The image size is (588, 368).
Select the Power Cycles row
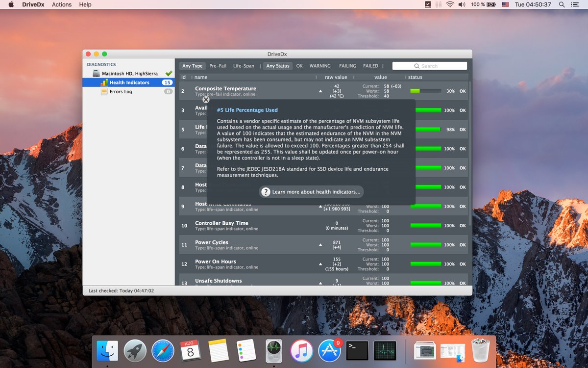(x=323, y=245)
